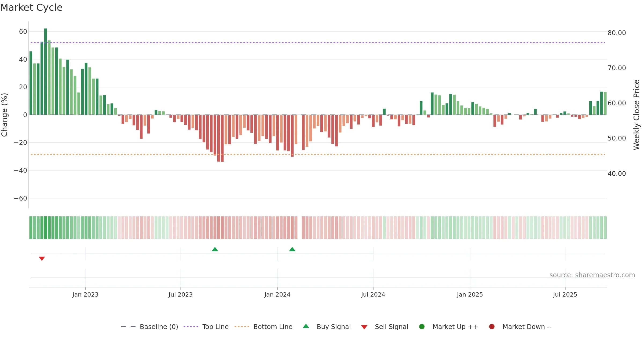Toggle the Buy Signal legend triangle icon
The width and height of the screenshot is (644, 362).
click(306, 326)
